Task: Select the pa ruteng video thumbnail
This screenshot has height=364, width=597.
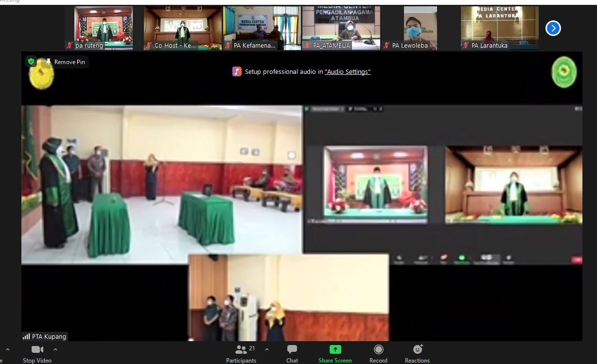Action: click(104, 28)
